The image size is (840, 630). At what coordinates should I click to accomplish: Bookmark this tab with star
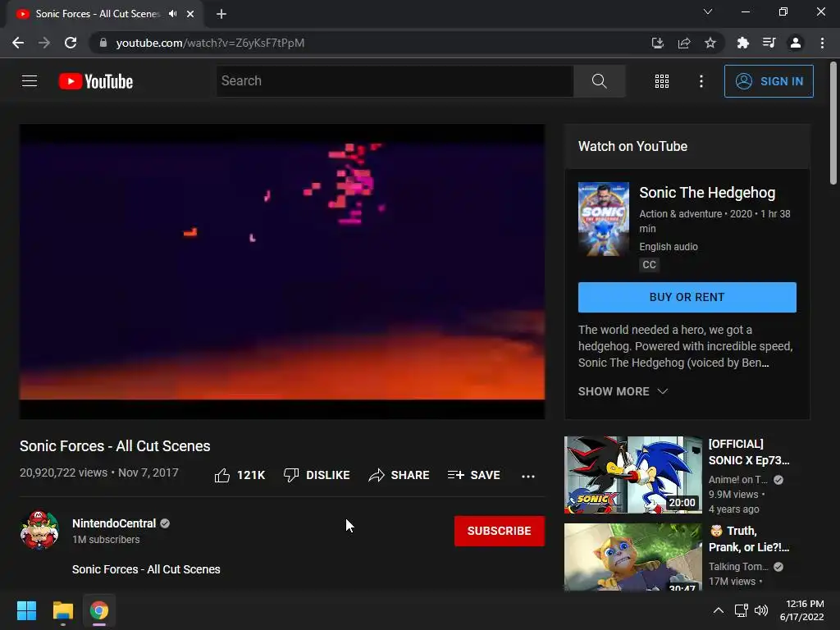pyautogui.click(x=710, y=43)
